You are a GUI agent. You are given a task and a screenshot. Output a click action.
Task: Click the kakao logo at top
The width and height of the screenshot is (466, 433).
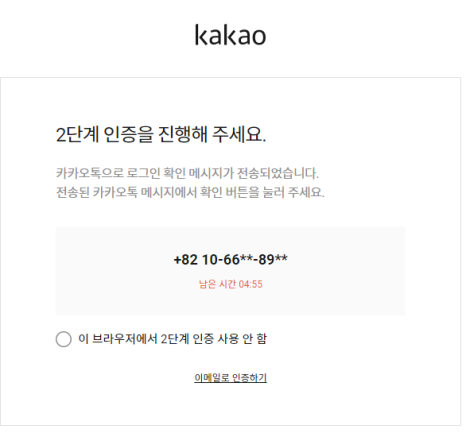(230, 35)
